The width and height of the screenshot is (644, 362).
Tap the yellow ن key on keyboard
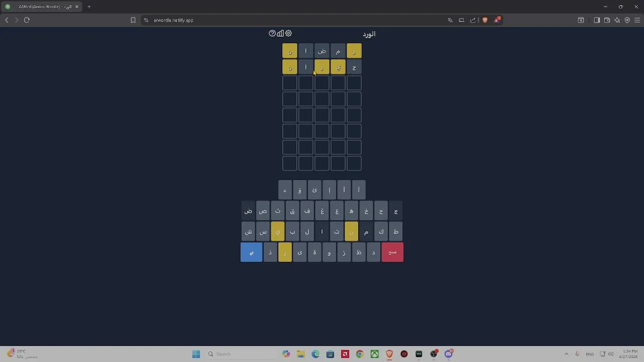pyautogui.click(x=351, y=231)
